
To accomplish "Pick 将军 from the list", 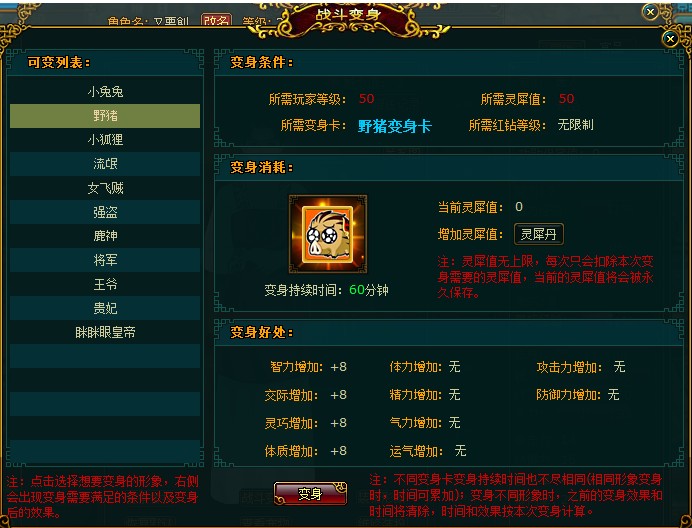I will point(105,260).
